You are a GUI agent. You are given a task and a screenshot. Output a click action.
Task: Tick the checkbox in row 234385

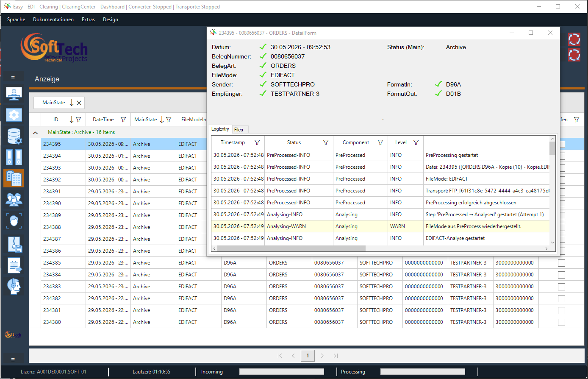561,263
